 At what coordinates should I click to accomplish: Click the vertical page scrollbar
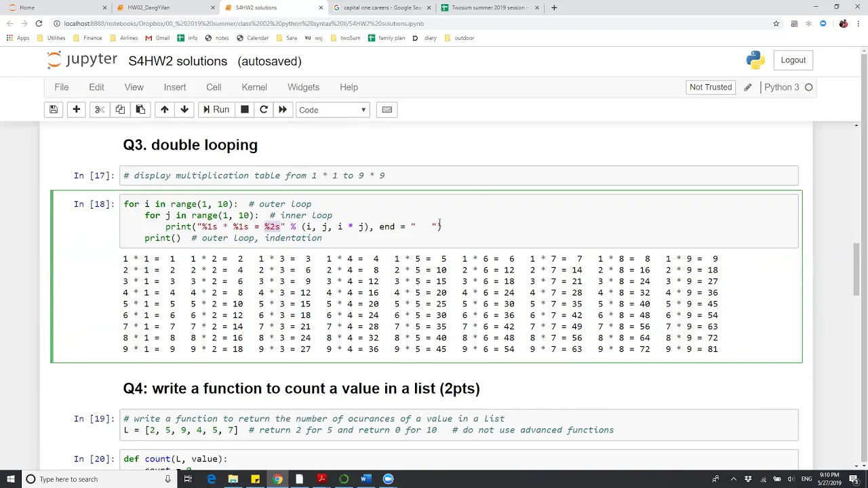857,269
